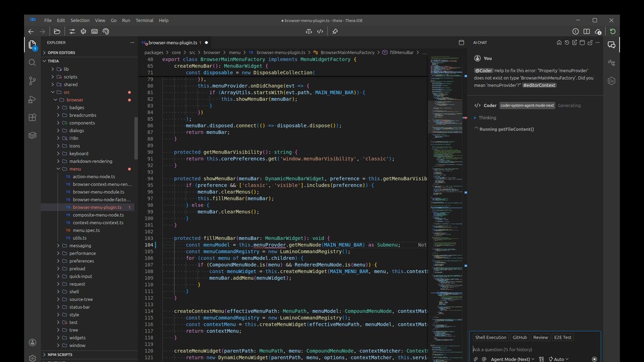Open the Run and Debug view

(x=32, y=99)
